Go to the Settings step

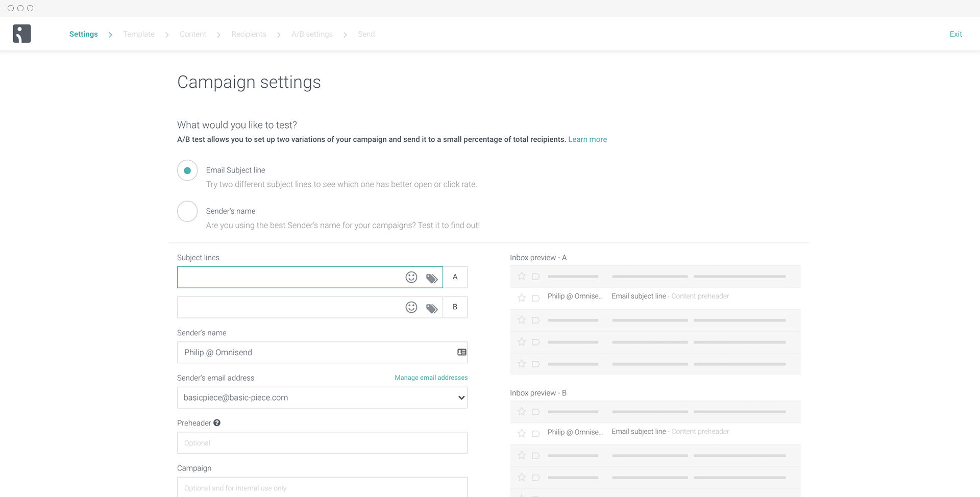coord(84,34)
